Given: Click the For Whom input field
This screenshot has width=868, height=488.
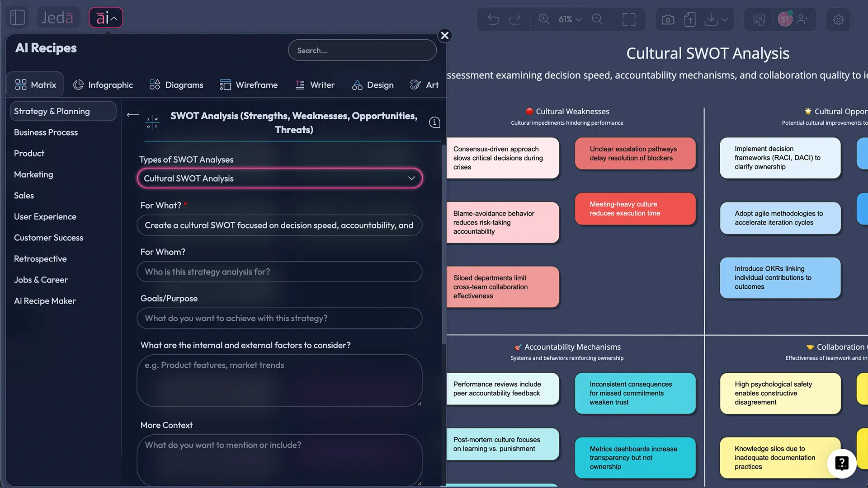Looking at the screenshot, I should click(279, 272).
